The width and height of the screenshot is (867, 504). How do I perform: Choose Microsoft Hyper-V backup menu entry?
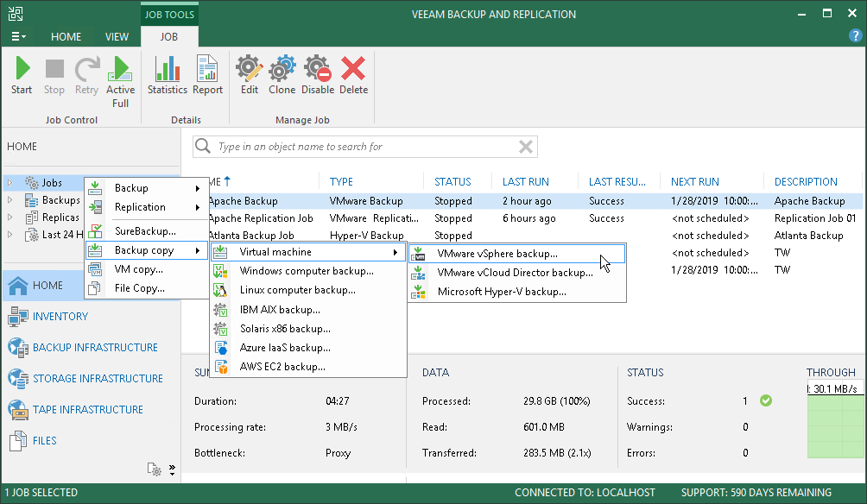point(501,292)
